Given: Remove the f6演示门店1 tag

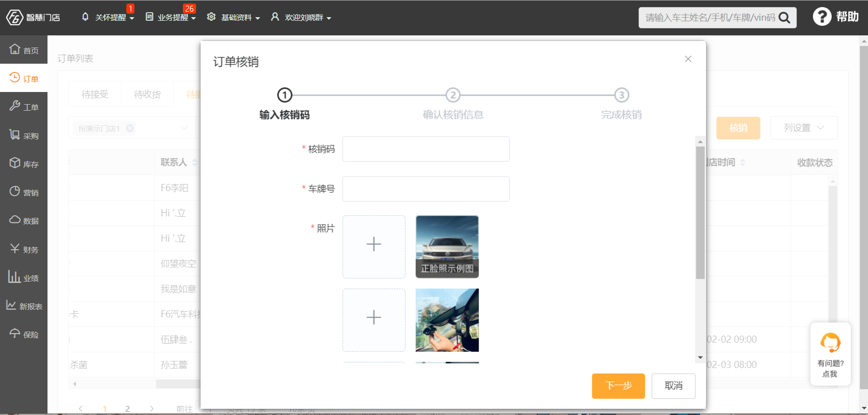Looking at the screenshot, I should point(130,128).
